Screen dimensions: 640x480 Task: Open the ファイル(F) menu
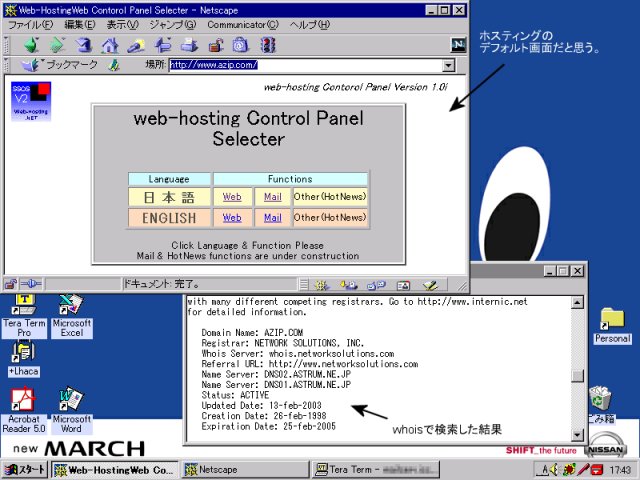[x=31, y=25]
